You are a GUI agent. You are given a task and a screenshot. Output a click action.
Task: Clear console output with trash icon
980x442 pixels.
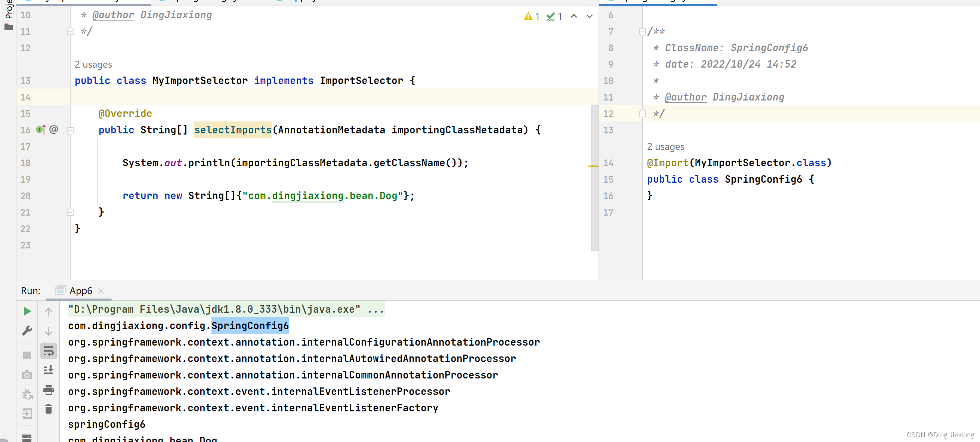click(49, 409)
